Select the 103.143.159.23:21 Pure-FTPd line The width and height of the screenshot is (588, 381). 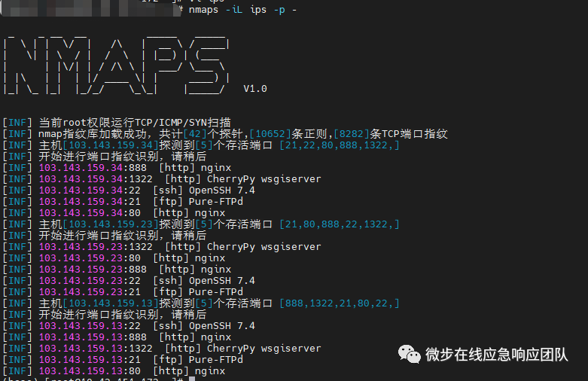point(123,291)
